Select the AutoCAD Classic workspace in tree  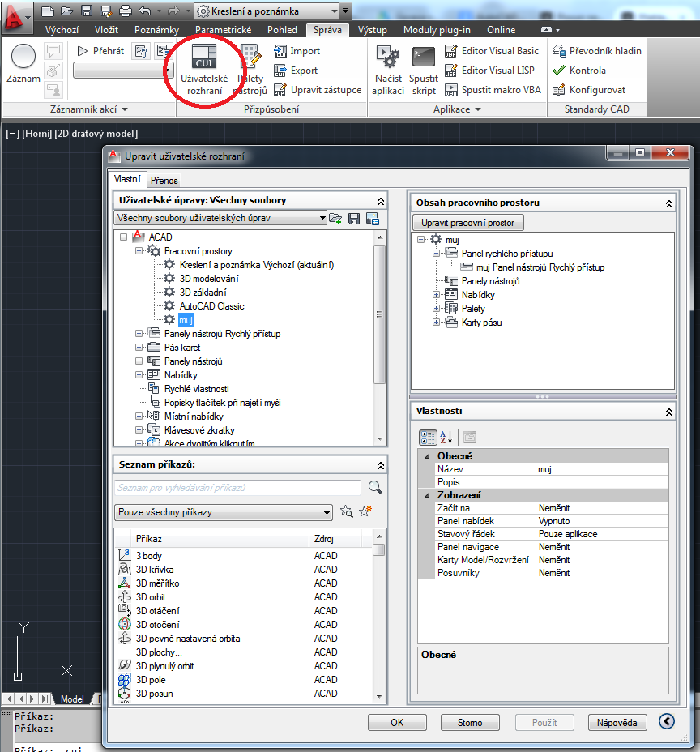tap(211, 306)
